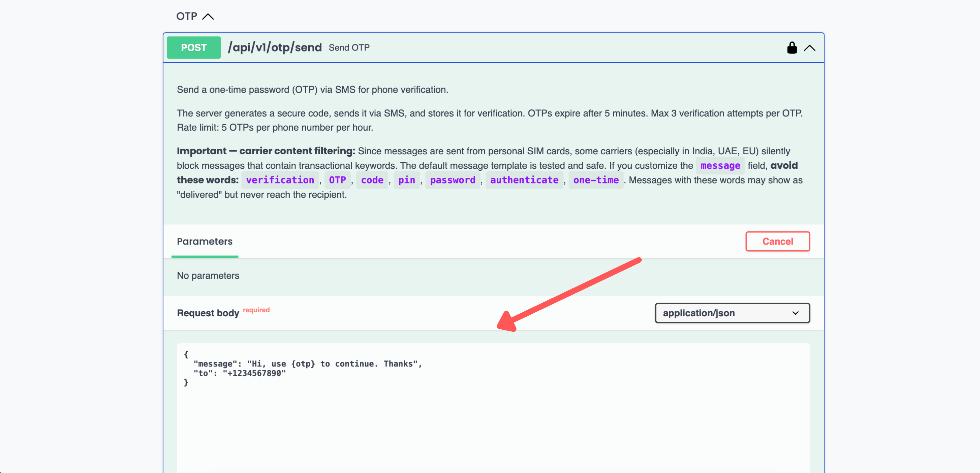Select the authenticate keyword badge

(524, 180)
